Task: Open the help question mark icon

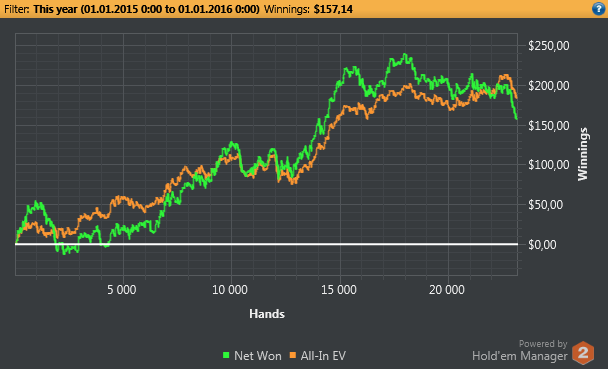Action: [599, 9]
